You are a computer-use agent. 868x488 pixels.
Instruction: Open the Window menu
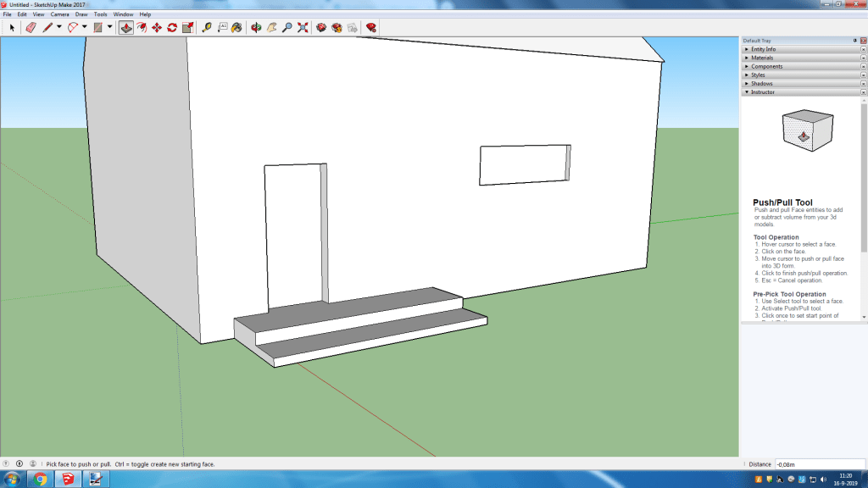(x=123, y=14)
